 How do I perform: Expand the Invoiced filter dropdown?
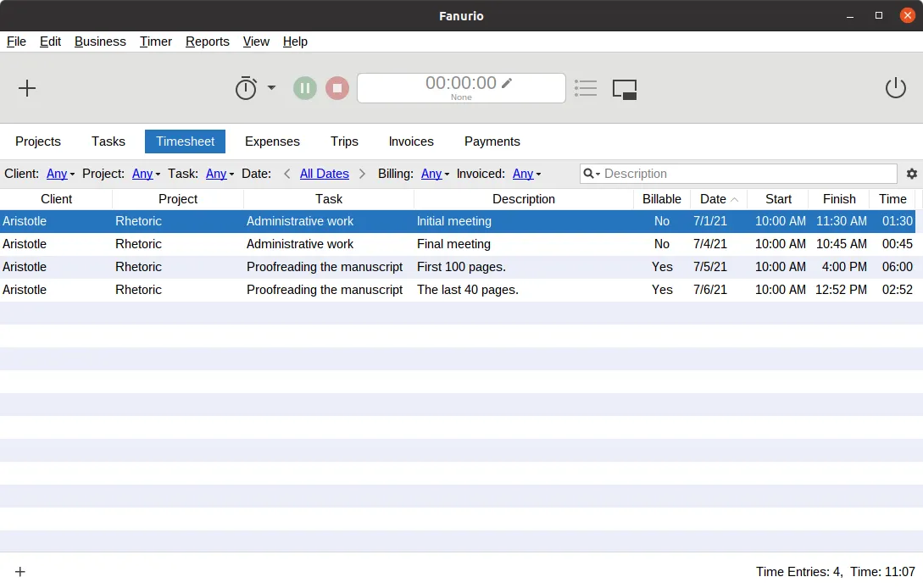pos(526,174)
